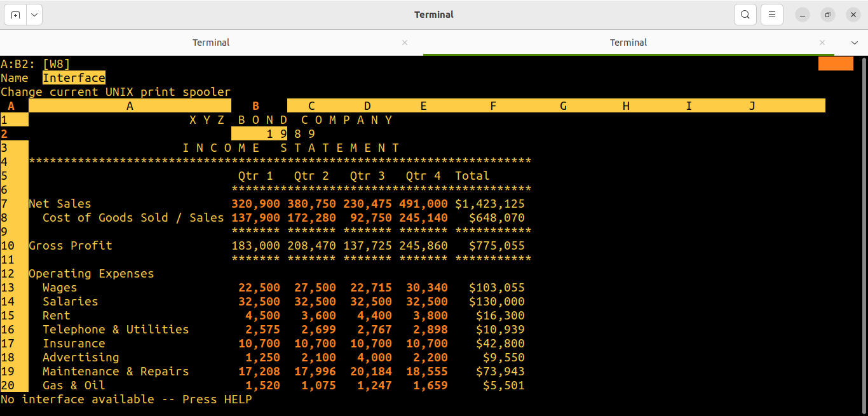The width and height of the screenshot is (868, 416).
Task: Expand the new tab options dropdown
Action: pos(34,15)
